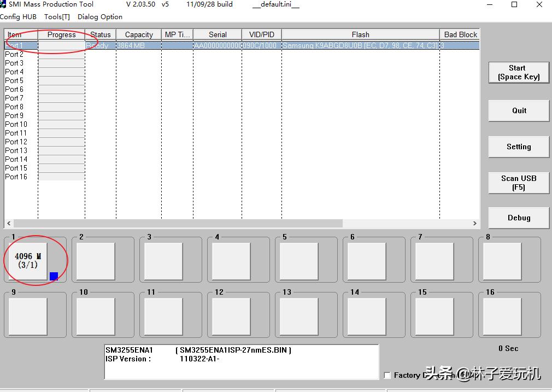Select the Port 1 row
Viewport: 552px width, 392px height.
[x=242, y=45]
